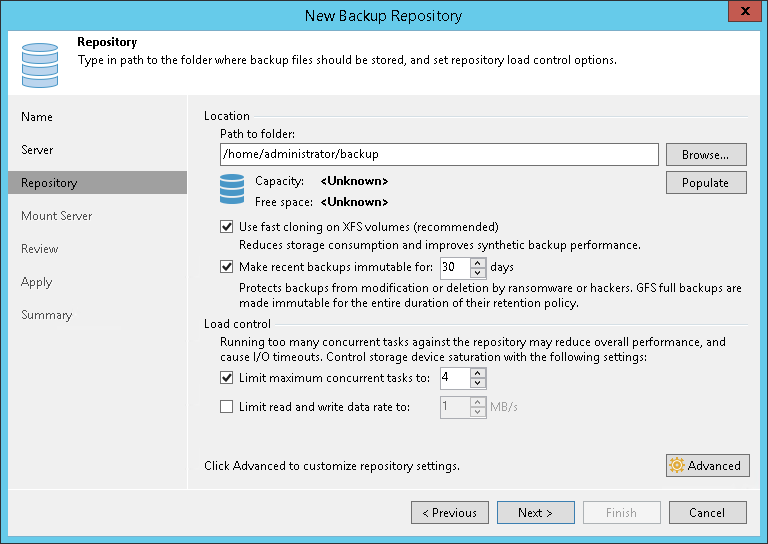Click the New Backup Repository title bar text

point(384,16)
